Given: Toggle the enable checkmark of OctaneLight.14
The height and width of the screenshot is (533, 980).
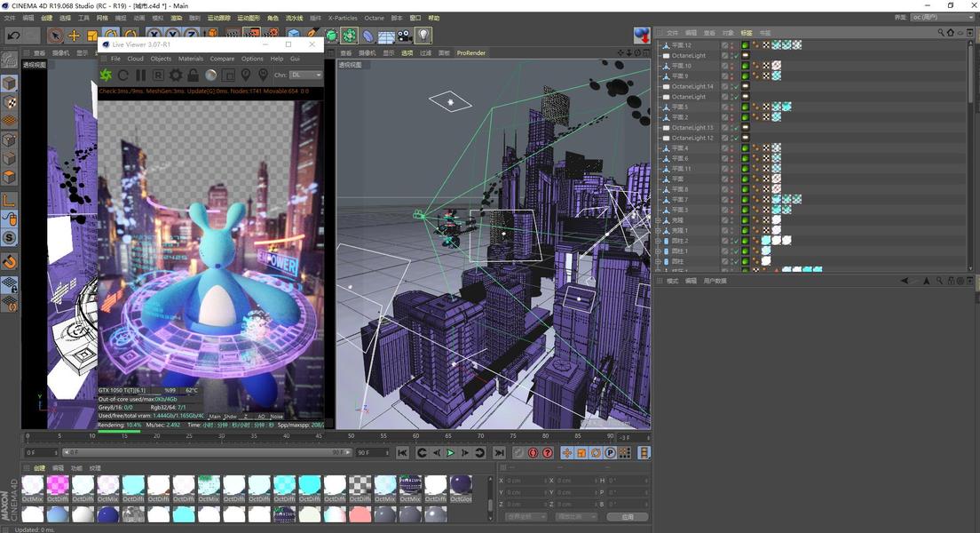Looking at the screenshot, I should point(736,86).
